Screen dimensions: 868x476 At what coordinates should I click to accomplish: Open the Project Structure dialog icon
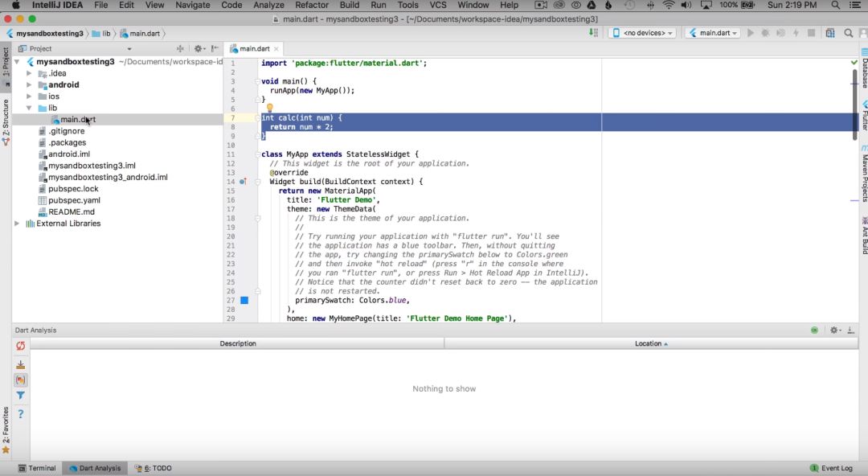click(830, 33)
